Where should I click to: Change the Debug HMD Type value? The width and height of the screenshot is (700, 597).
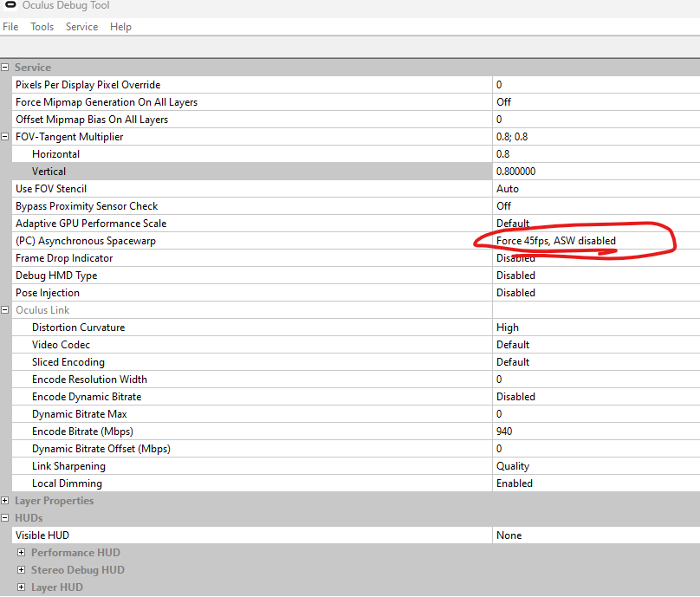coord(596,276)
